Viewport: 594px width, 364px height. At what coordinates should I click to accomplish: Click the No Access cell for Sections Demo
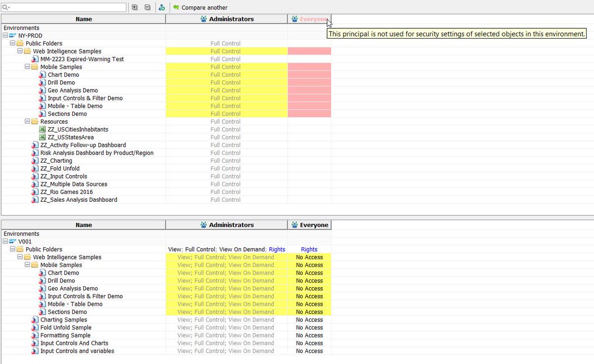coord(309,312)
